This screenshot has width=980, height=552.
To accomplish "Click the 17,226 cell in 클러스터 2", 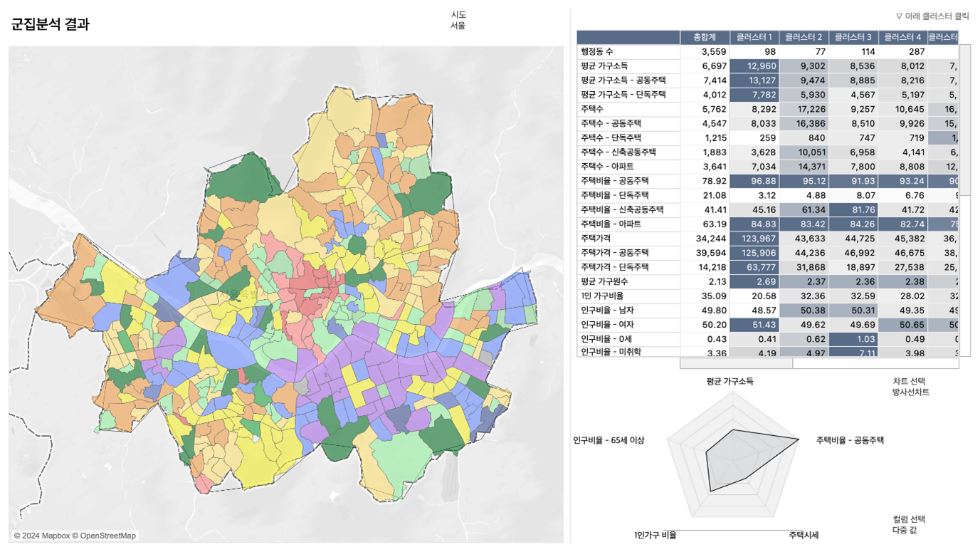I will (804, 109).
